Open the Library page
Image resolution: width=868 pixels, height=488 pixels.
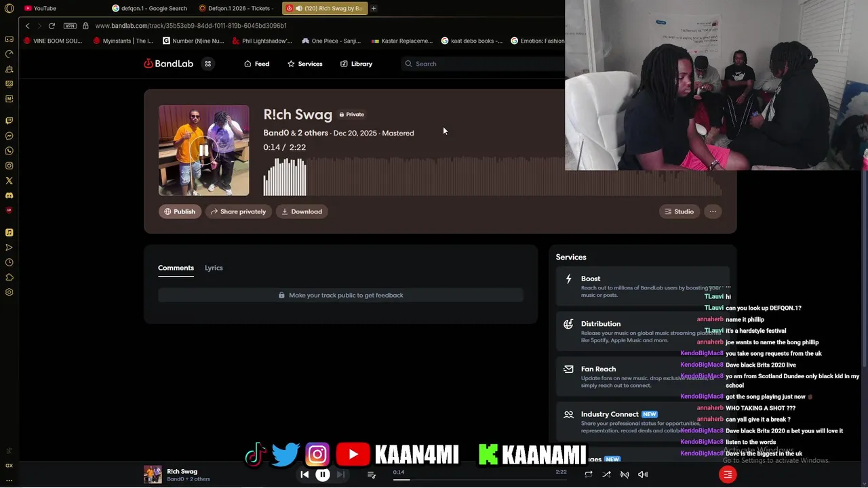[356, 64]
